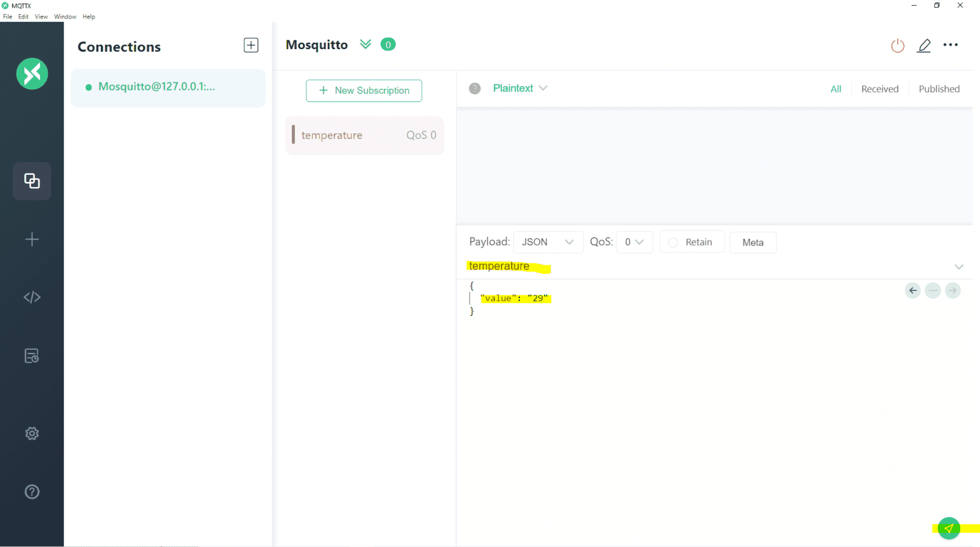Click the edit connection pencil icon

click(x=924, y=45)
